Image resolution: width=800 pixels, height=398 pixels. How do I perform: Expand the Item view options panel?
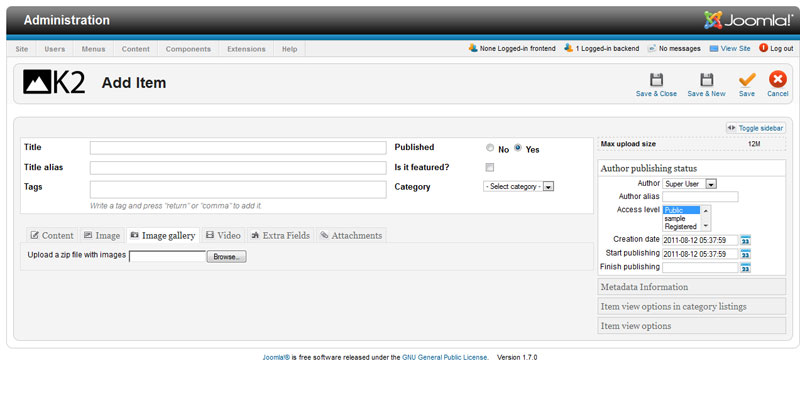(x=691, y=326)
